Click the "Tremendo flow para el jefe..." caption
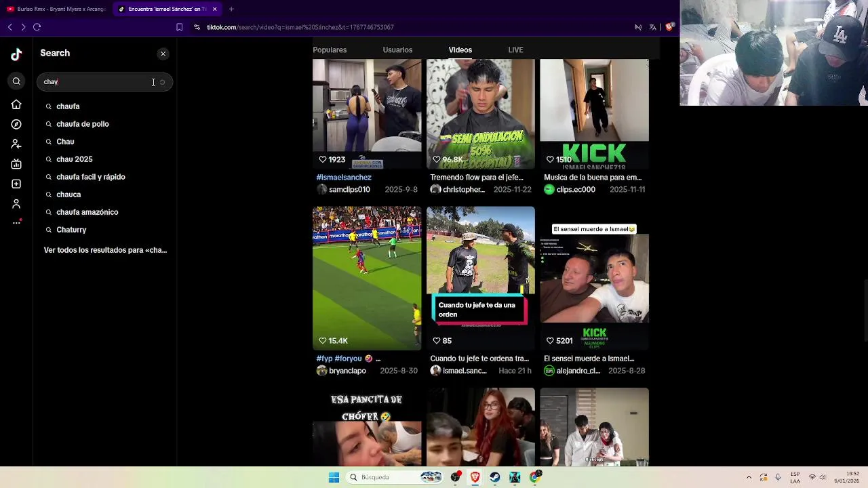The image size is (868, 488). [477, 178]
